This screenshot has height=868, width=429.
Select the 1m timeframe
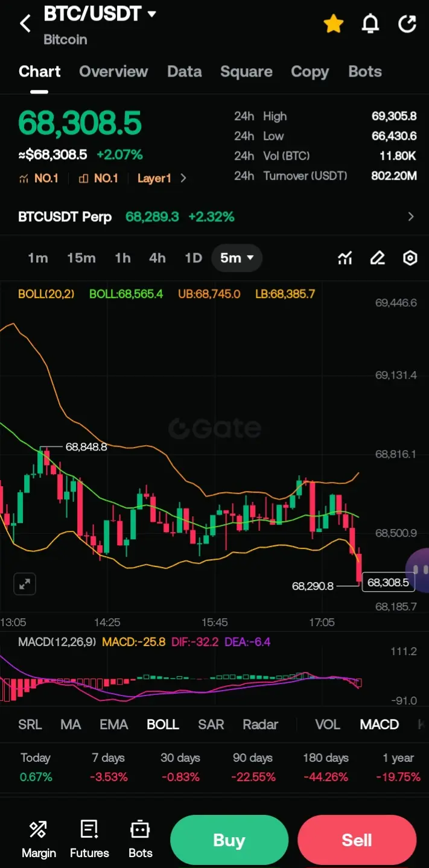(x=37, y=258)
